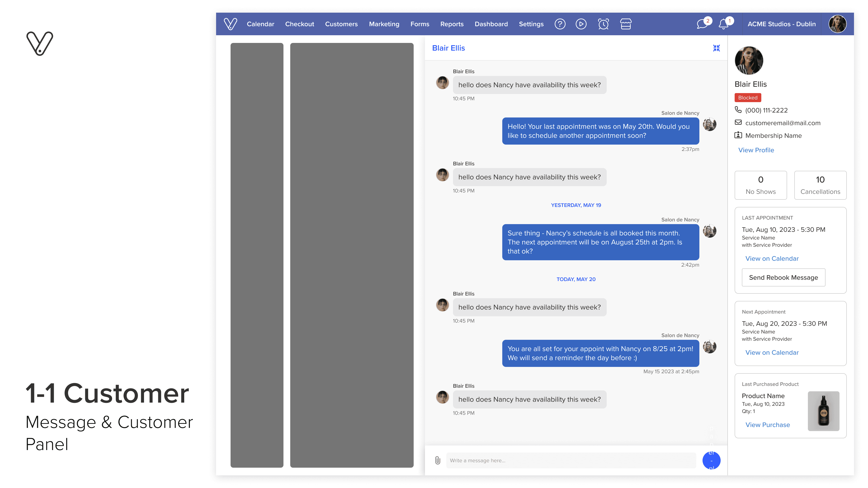This screenshot has width=868, height=488.
Task: Click the Vagaro logo in navbar
Action: click(231, 24)
